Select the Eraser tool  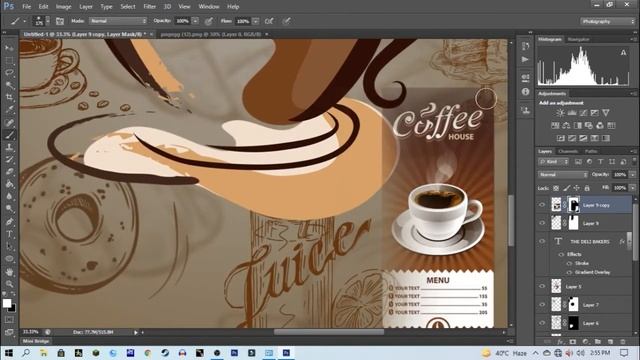[9, 172]
